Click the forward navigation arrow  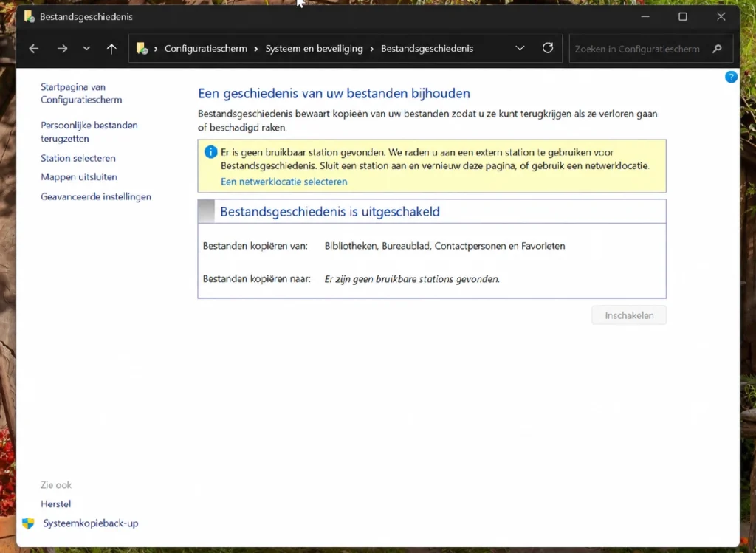point(62,49)
